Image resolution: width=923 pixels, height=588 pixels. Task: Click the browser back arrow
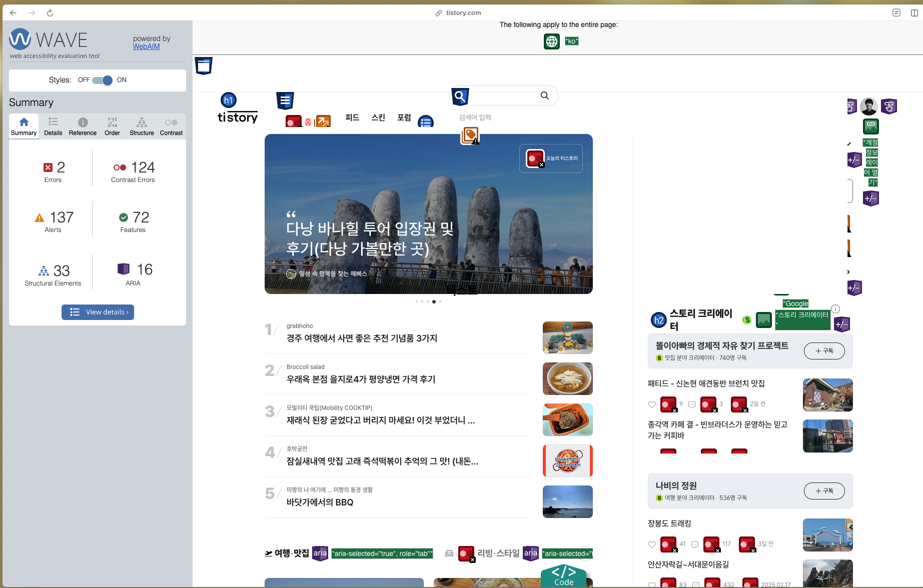tap(14, 13)
